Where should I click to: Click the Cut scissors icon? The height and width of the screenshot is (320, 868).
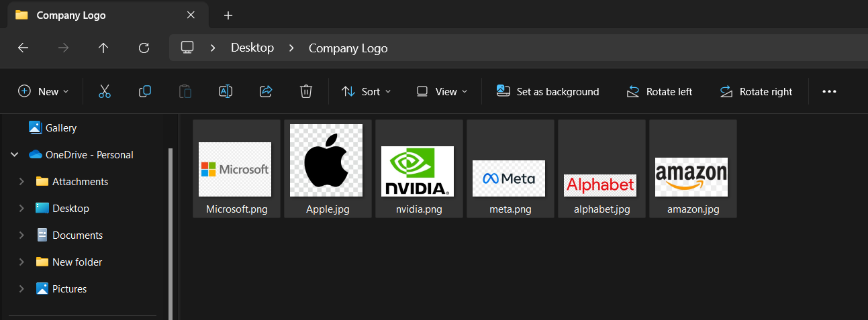(x=104, y=91)
